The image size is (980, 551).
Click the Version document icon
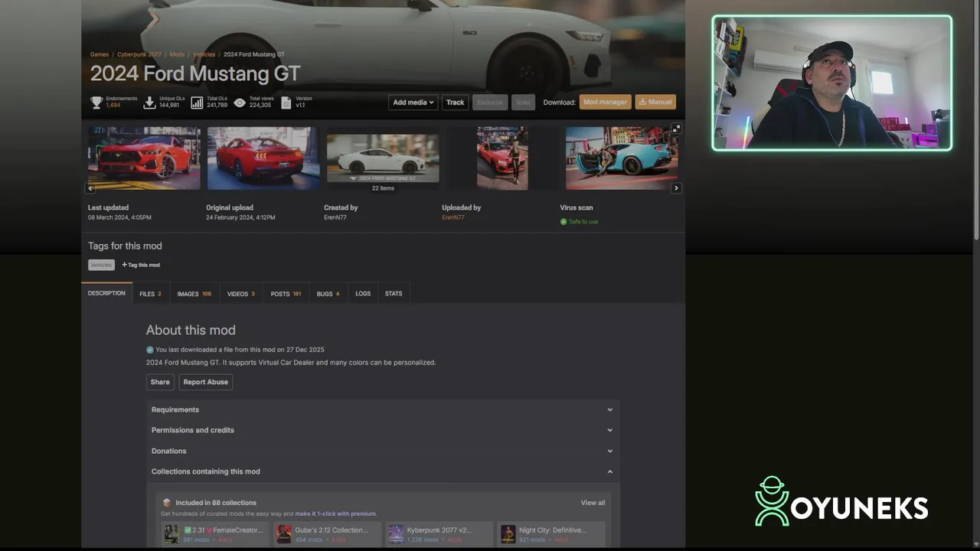coord(286,102)
